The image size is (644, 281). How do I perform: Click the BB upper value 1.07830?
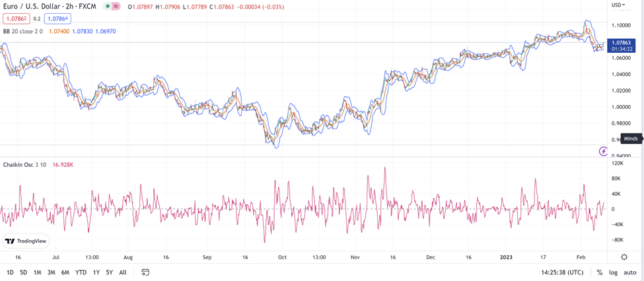point(82,31)
